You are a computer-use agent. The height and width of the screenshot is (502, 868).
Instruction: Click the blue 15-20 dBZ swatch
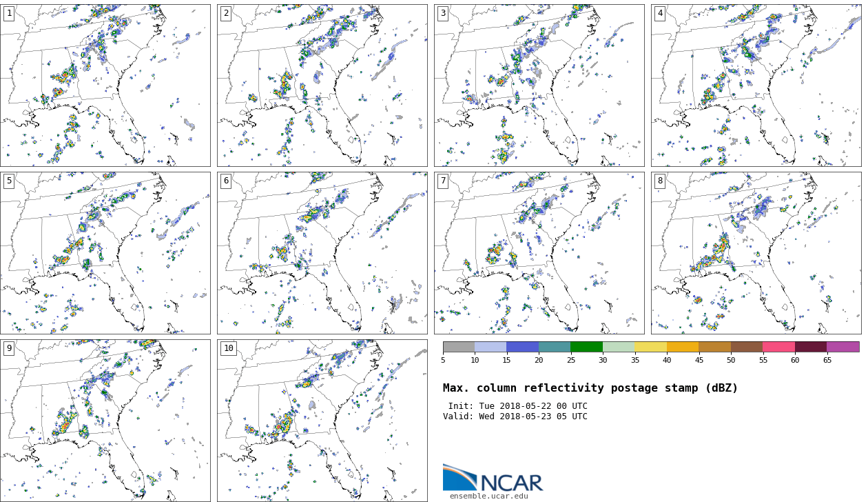click(522, 347)
